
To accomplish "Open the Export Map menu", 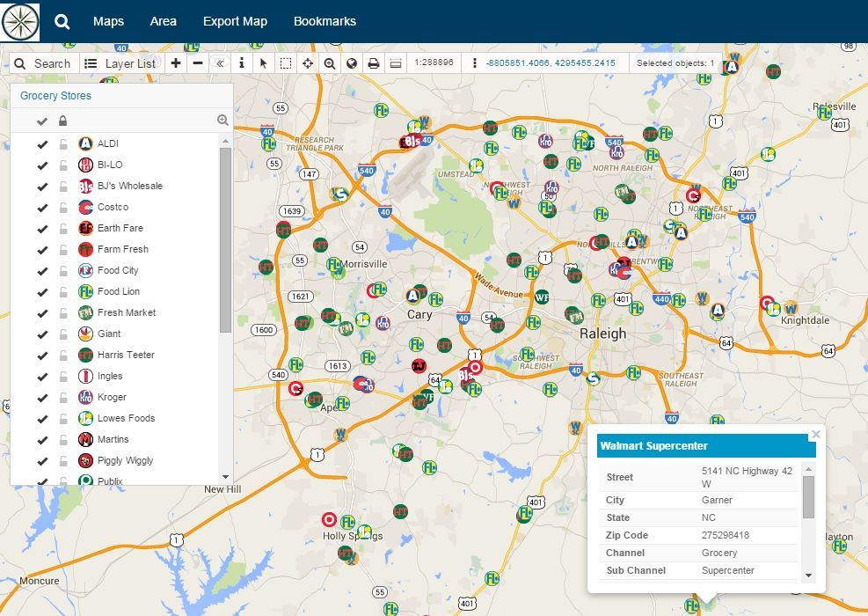I will 236,22.
